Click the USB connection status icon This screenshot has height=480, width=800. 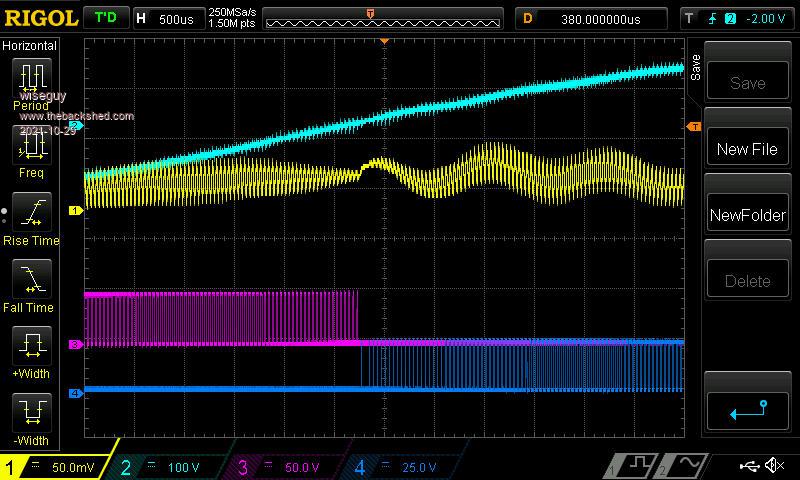click(749, 466)
